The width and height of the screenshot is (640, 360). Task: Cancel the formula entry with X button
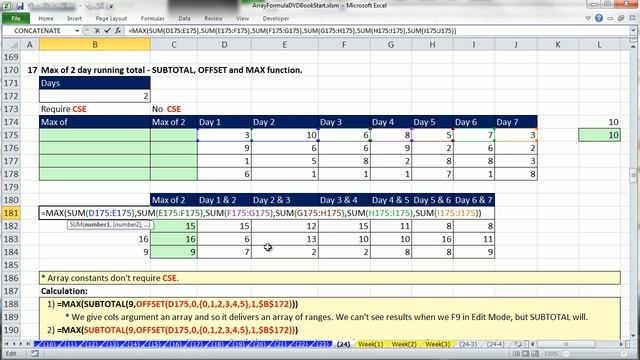point(97,31)
